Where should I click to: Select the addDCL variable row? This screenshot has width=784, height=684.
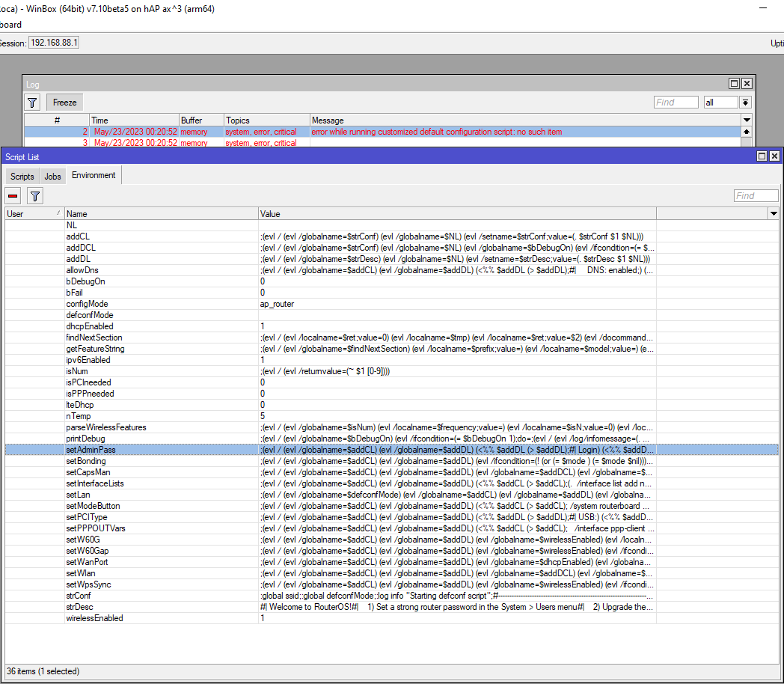391,248
